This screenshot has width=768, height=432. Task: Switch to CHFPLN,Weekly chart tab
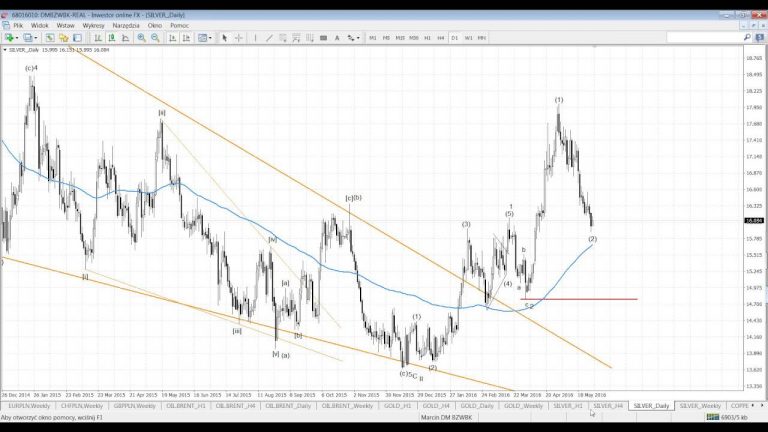point(82,406)
